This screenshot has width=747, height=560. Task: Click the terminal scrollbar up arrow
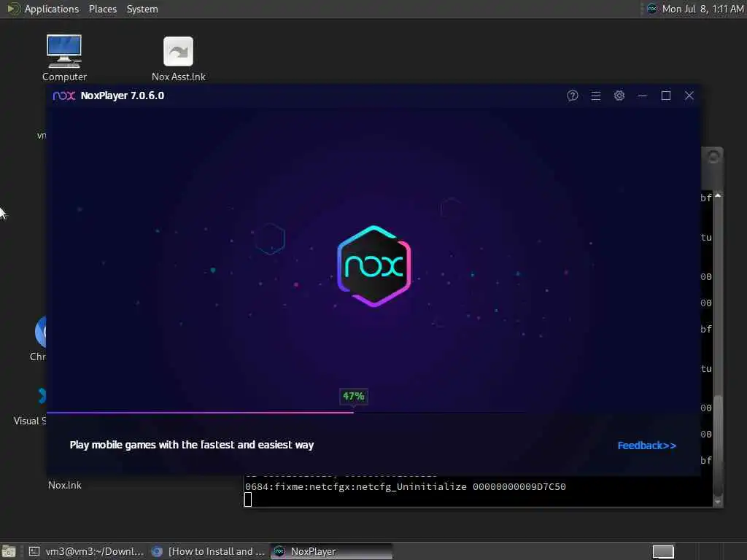click(718, 195)
